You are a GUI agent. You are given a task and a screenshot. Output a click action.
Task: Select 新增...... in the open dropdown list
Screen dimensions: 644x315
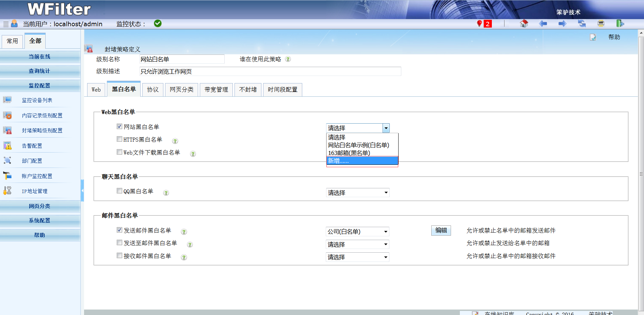tap(362, 161)
